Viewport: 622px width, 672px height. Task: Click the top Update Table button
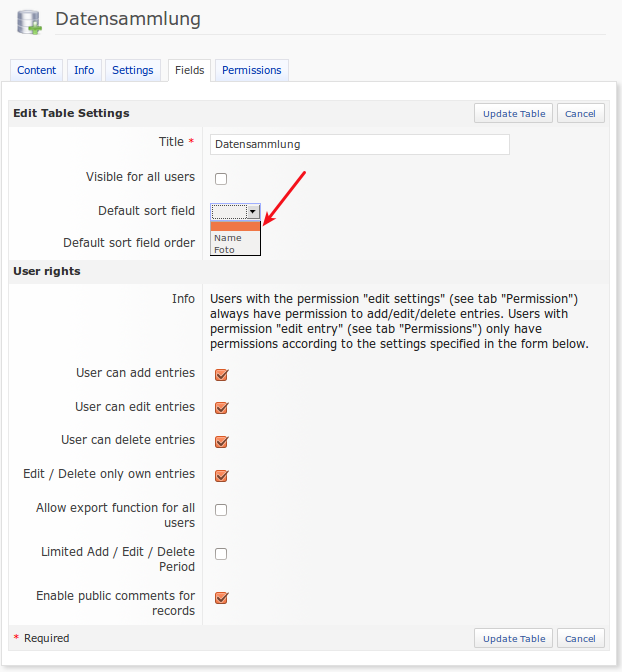pos(514,114)
